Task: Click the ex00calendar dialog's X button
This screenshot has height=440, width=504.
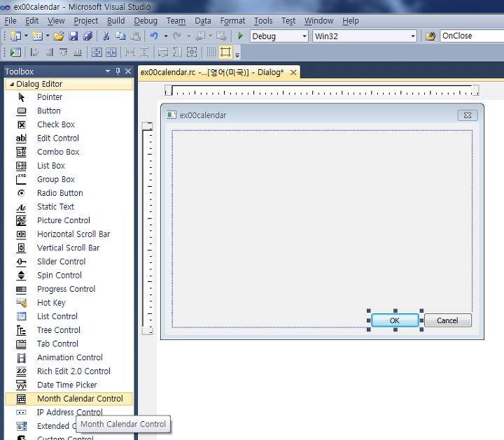Action: point(468,115)
